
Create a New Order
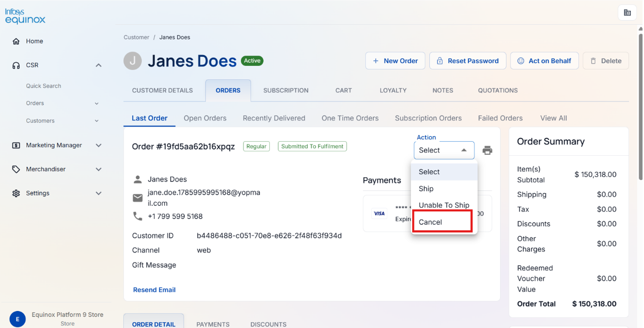pyautogui.click(x=395, y=61)
